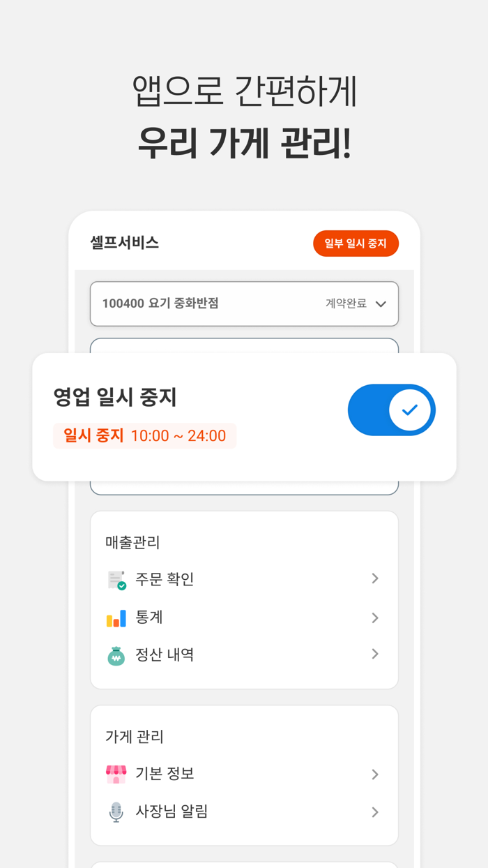Click the 일시 중지 10:00~24:00 time label
This screenshot has height=868, width=488.
tap(144, 435)
